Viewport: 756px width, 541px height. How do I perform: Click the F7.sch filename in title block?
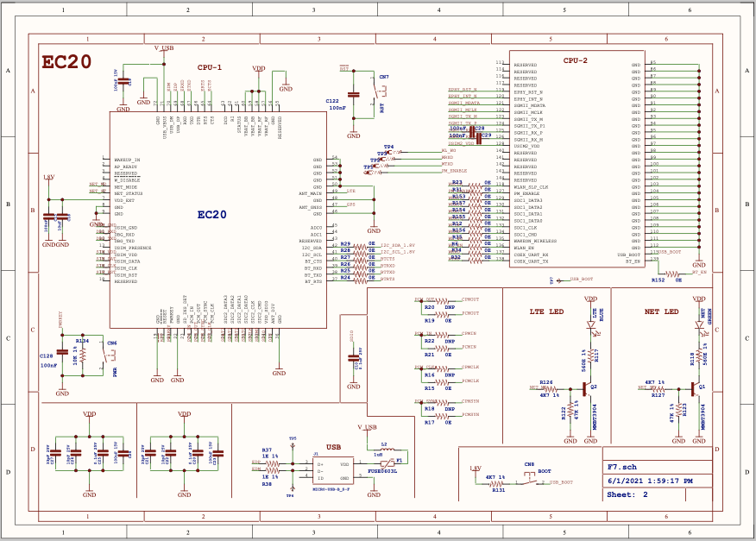(x=622, y=467)
